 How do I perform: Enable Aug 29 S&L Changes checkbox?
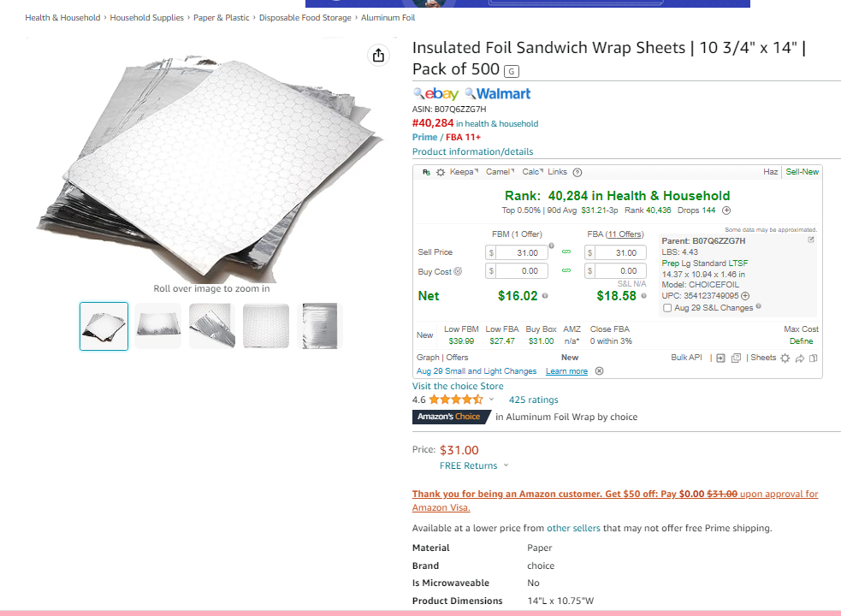tap(667, 308)
